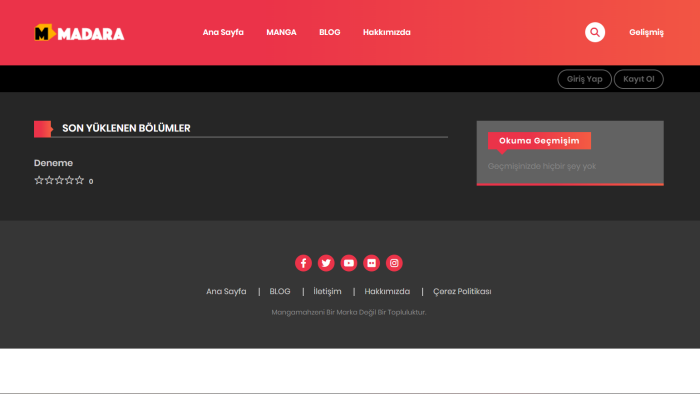The width and height of the screenshot is (700, 394).
Task: Click the Okuma Geçmişim heading
Action: (539, 141)
